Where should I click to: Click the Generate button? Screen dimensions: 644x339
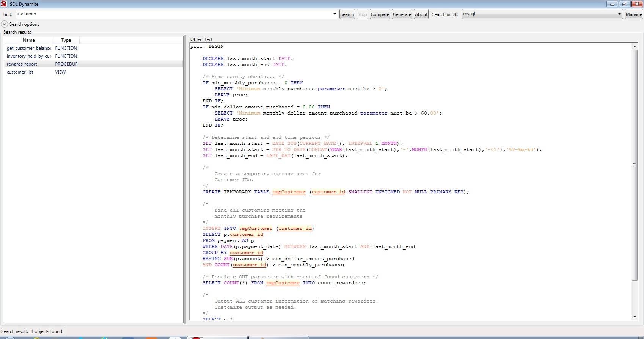pyautogui.click(x=402, y=14)
